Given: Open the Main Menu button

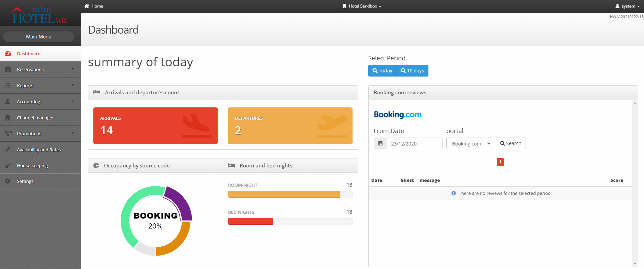Looking at the screenshot, I should [x=39, y=37].
